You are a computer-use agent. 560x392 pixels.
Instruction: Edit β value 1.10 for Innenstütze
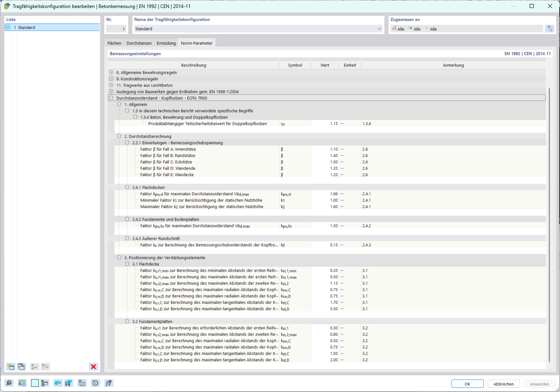click(x=325, y=149)
